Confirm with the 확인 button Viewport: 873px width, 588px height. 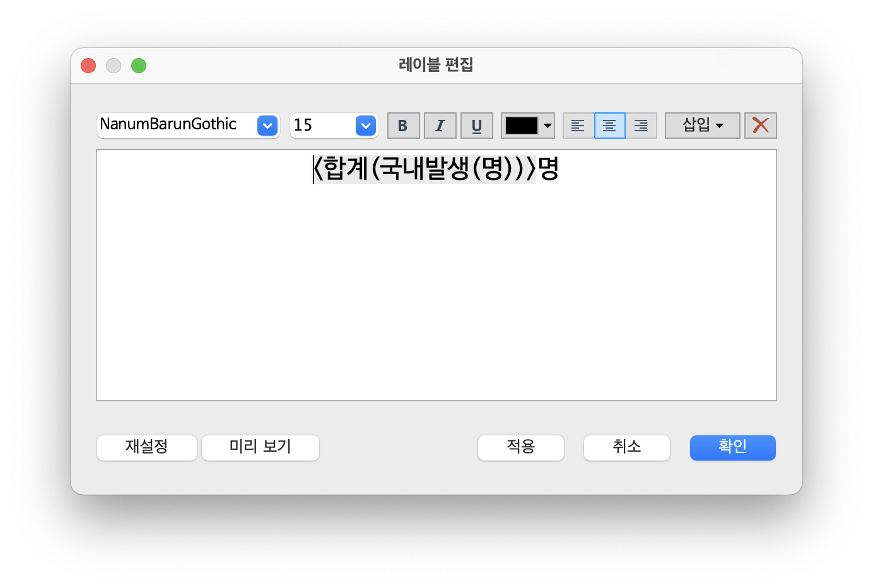pyautogui.click(x=733, y=447)
